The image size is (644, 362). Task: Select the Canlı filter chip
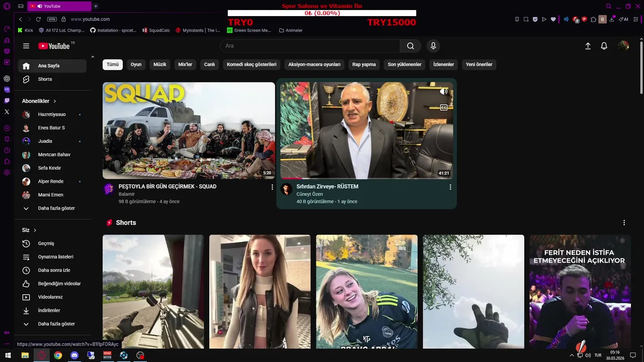click(209, 64)
